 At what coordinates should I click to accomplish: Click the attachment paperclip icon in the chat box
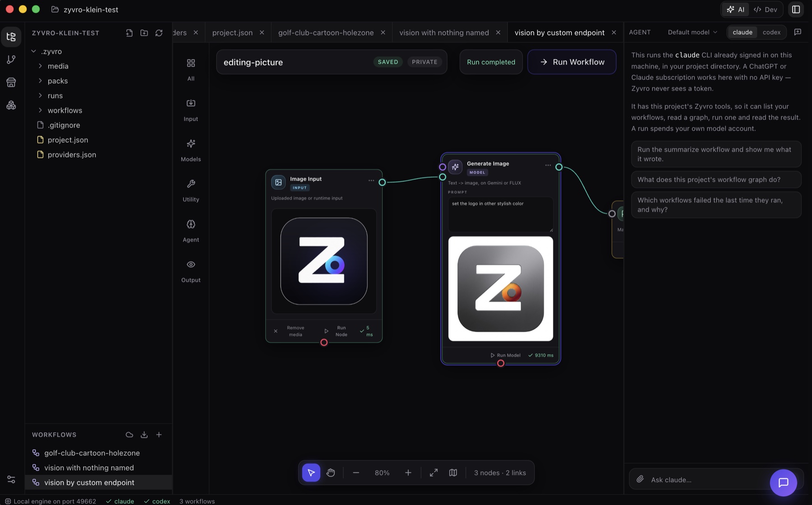640,479
